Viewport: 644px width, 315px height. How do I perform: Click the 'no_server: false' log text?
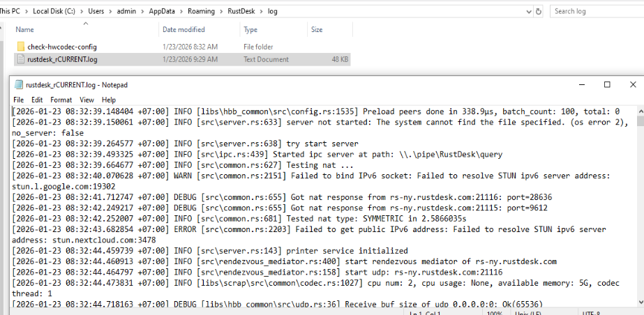pyautogui.click(x=47, y=133)
